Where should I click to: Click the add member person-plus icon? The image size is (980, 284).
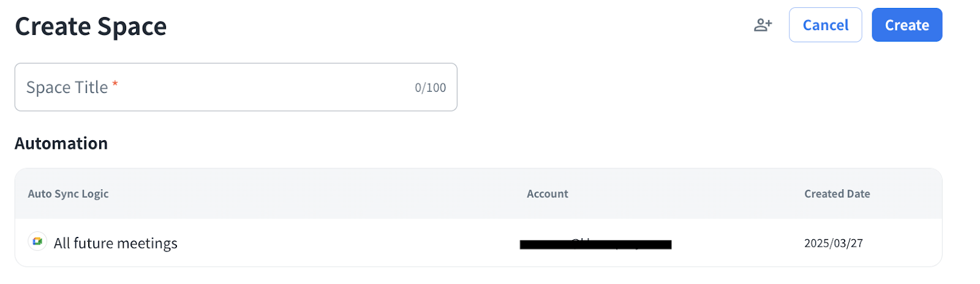point(763,25)
